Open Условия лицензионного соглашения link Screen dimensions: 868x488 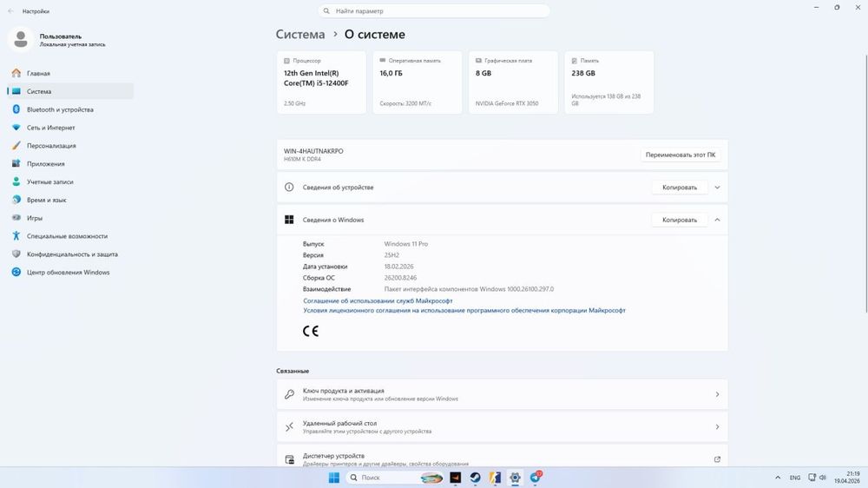[464, 311]
